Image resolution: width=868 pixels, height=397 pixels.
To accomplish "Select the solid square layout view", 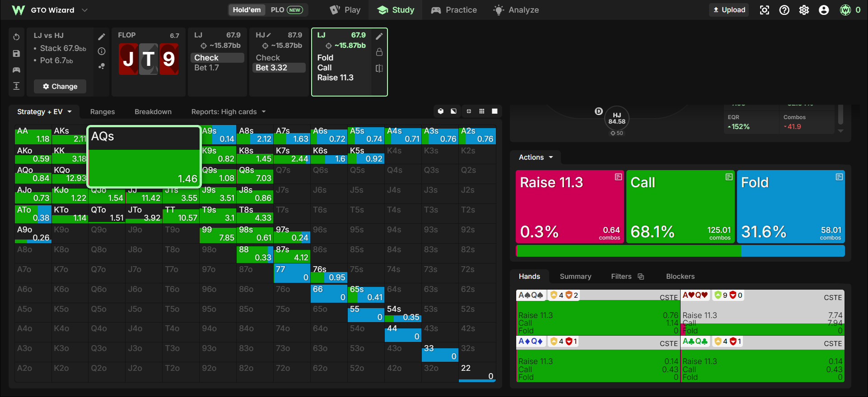I will tap(495, 111).
